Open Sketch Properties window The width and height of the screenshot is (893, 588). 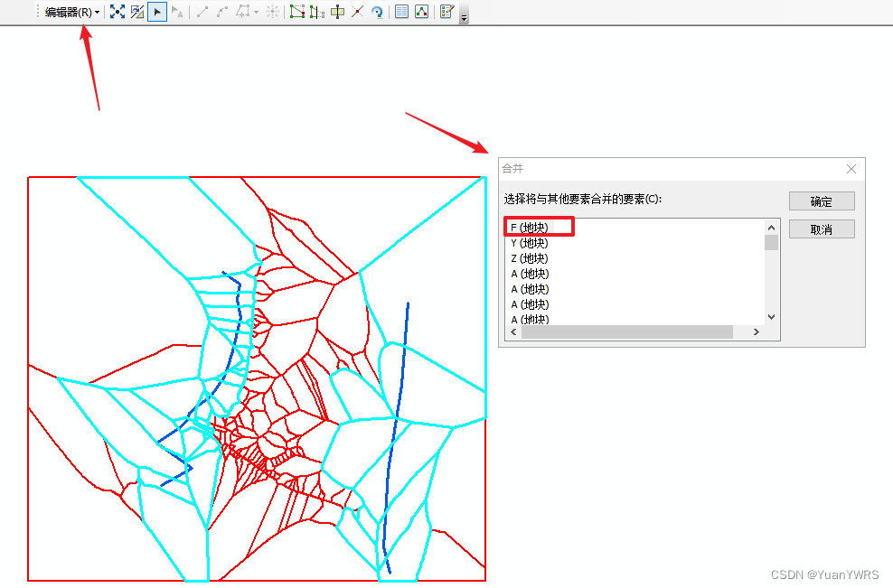[421, 12]
